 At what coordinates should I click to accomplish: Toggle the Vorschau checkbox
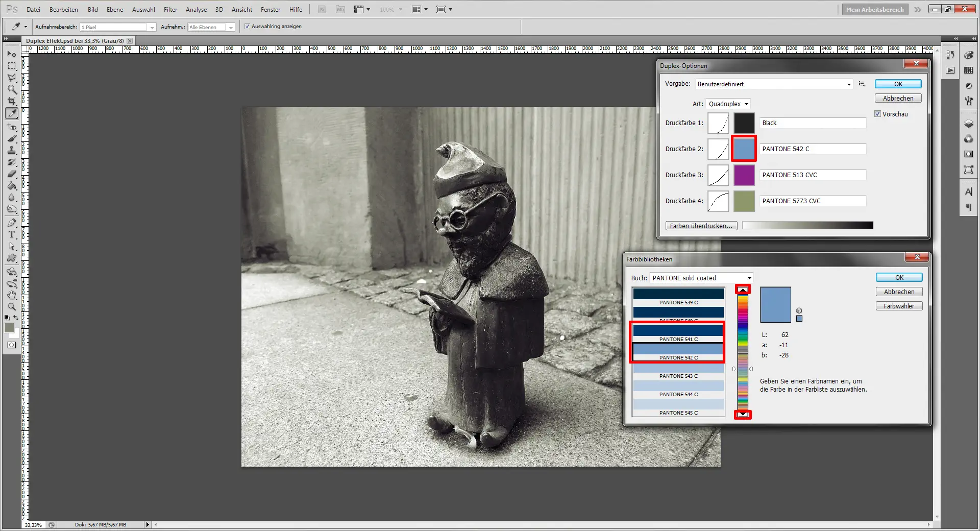[878, 114]
